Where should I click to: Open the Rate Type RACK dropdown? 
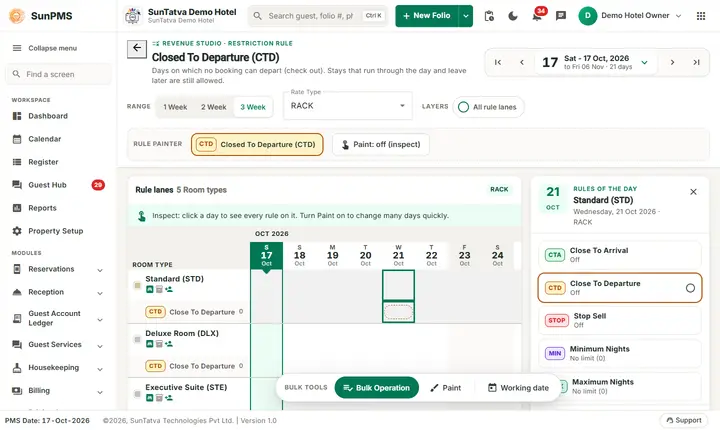point(348,106)
